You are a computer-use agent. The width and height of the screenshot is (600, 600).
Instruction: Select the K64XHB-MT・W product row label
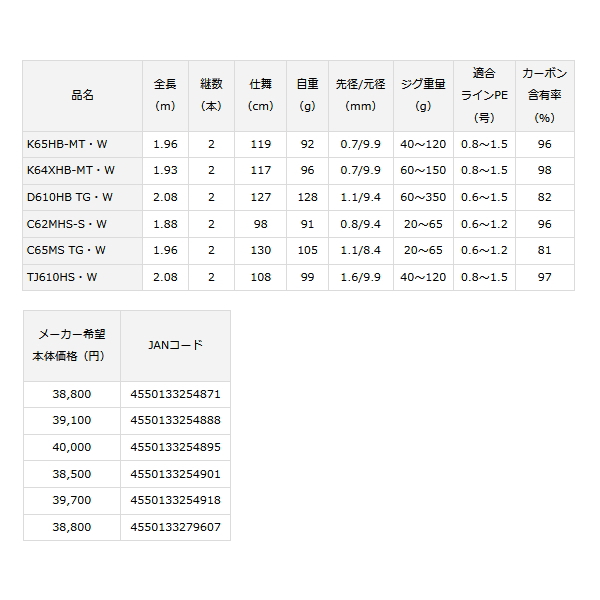tap(73, 170)
